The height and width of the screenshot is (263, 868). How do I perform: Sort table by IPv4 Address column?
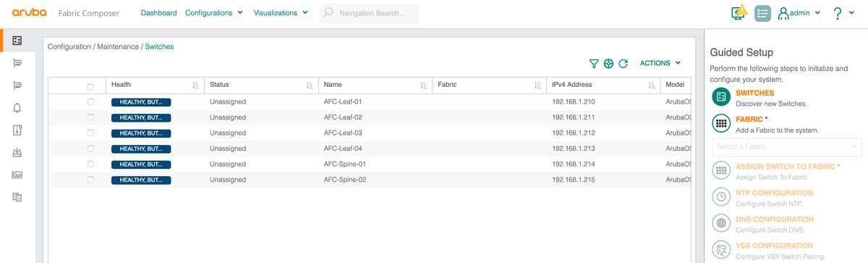pos(652,85)
